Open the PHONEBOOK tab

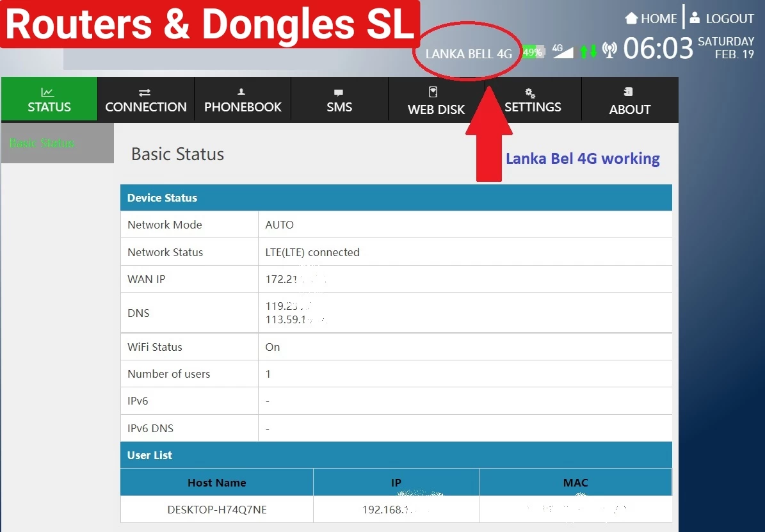(243, 99)
